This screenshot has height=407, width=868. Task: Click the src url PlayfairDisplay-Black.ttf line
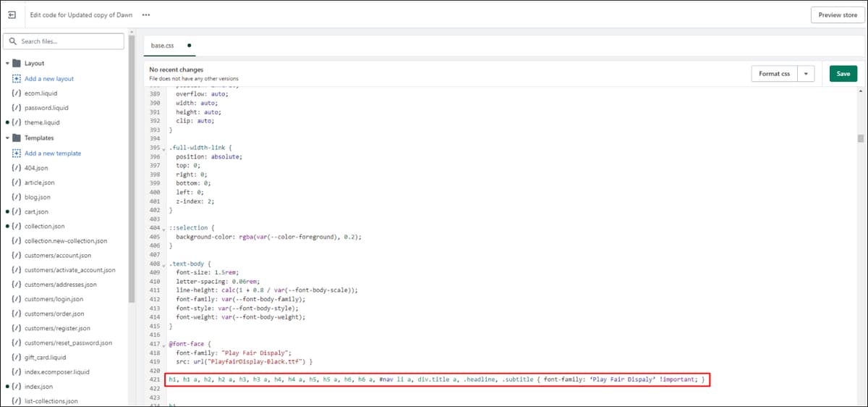244,361
